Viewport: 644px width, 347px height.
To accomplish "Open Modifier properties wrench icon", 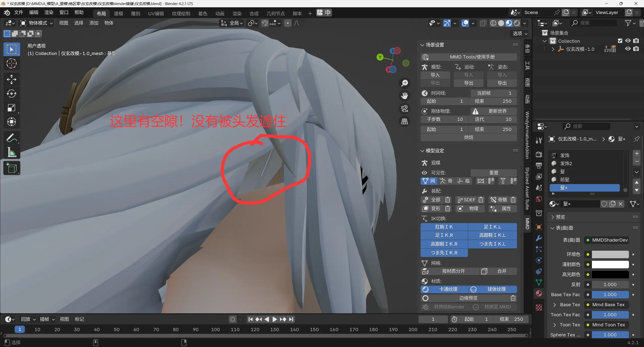I will [x=539, y=238].
